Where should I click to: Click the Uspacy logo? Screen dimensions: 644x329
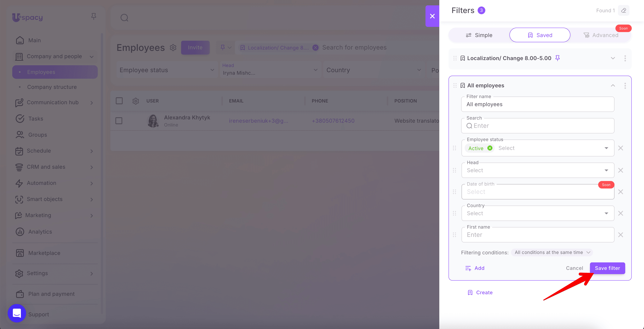pos(27,17)
